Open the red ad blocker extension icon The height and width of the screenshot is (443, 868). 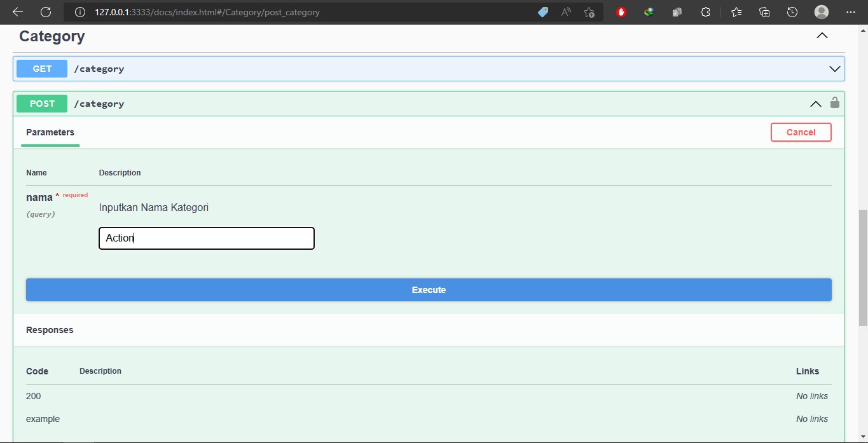click(621, 12)
